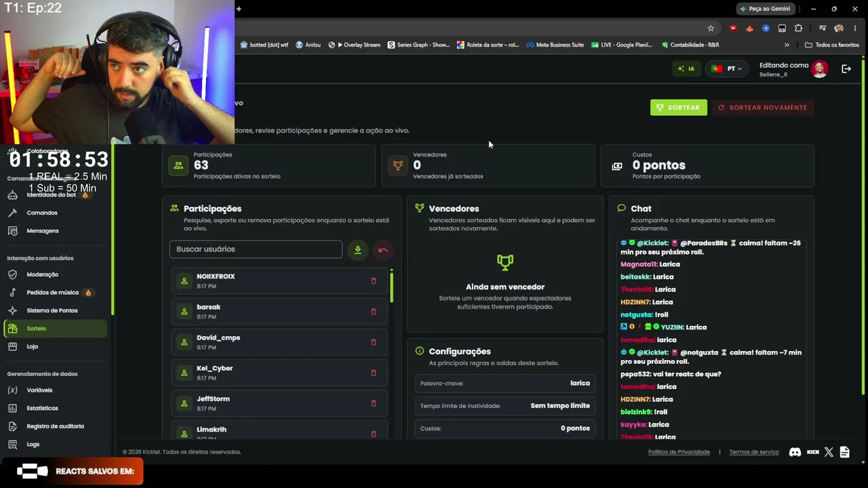The image size is (868, 488).
Task: Open Pedidos de música in the sidebar
Action: pos(54,293)
